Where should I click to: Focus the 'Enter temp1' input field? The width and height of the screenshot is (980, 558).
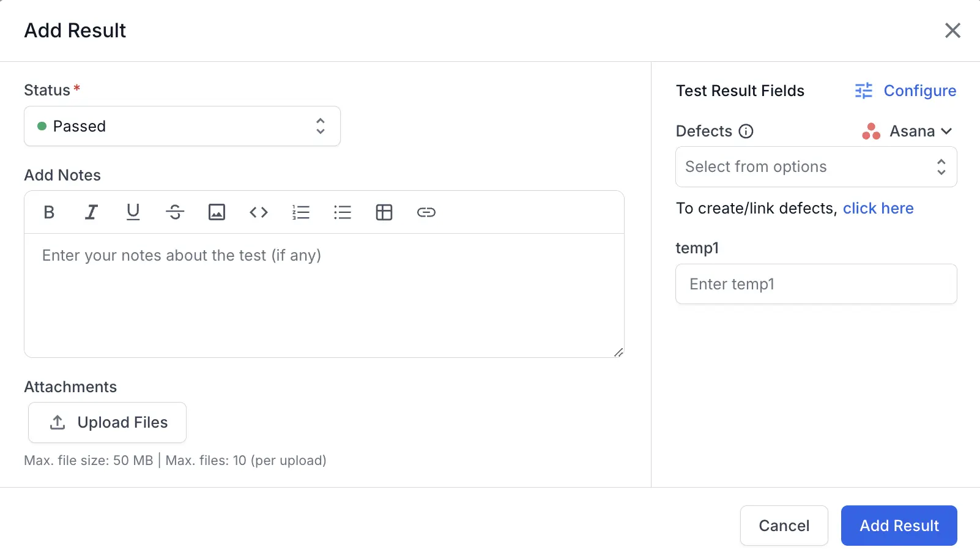pos(815,284)
